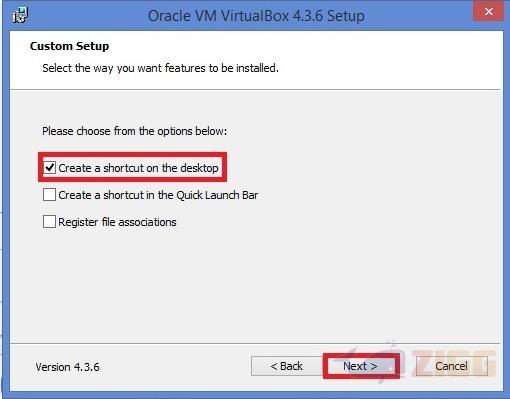This screenshot has width=510, height=399.
Task: Click the 'Create a shortcut in the Quick Launch Bar' label
Action: click(158, 195)
